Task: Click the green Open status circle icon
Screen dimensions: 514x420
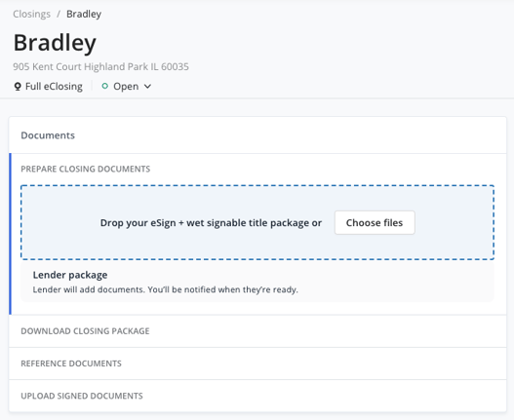Action: [x=105, y=86]
